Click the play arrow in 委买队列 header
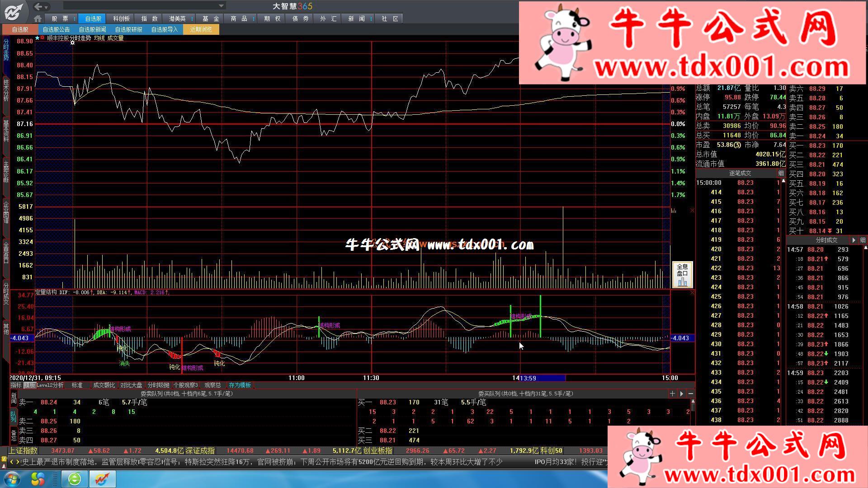Screen dimensions: 868x488 coord(682,394)
